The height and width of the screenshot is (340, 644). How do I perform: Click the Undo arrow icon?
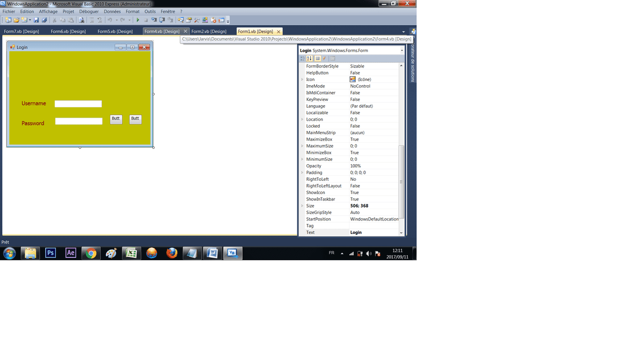[x=110, y=20]
